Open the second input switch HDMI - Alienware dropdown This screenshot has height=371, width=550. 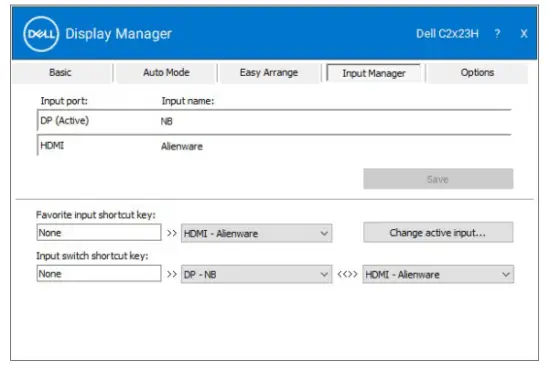(x=438, y=274)
